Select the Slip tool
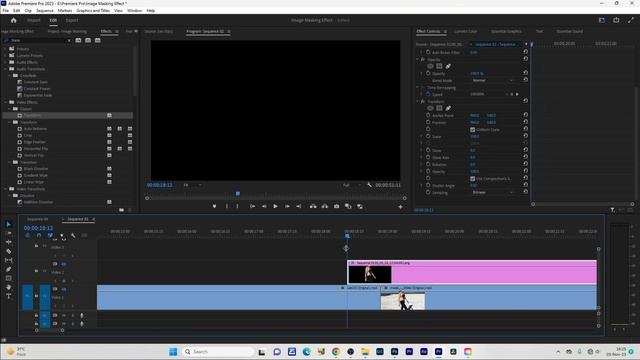The width and height of the screenshot is (640, 360). point(9,260)
